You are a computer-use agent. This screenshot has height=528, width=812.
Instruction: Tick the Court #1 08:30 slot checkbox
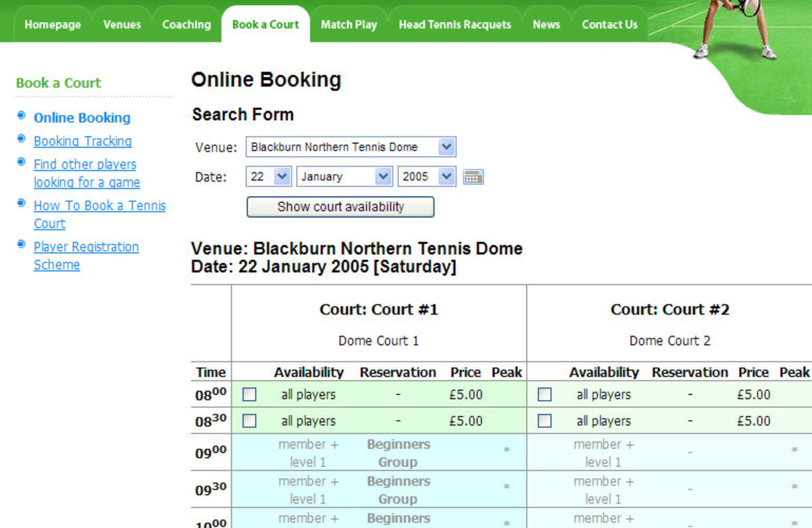(x=249, y=421)
